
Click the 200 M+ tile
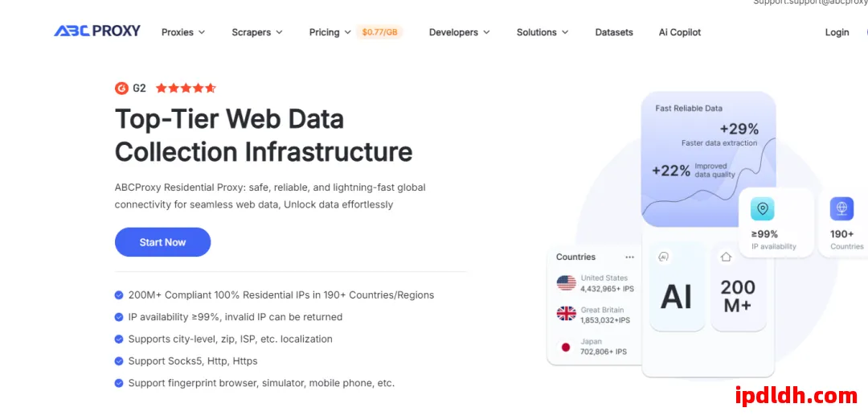739,286
